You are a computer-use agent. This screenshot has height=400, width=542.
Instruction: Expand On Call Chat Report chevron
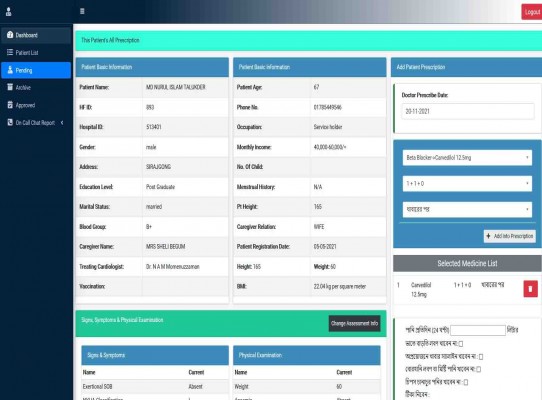click(x=62, y=123)
